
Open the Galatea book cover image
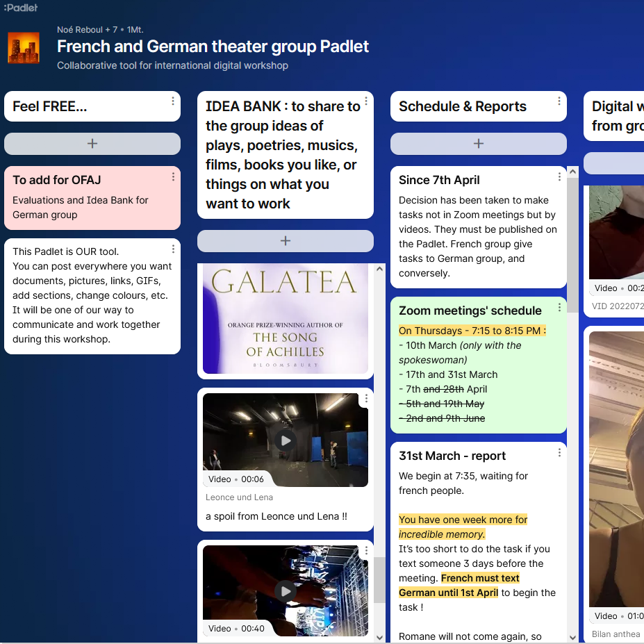point(285,318)
